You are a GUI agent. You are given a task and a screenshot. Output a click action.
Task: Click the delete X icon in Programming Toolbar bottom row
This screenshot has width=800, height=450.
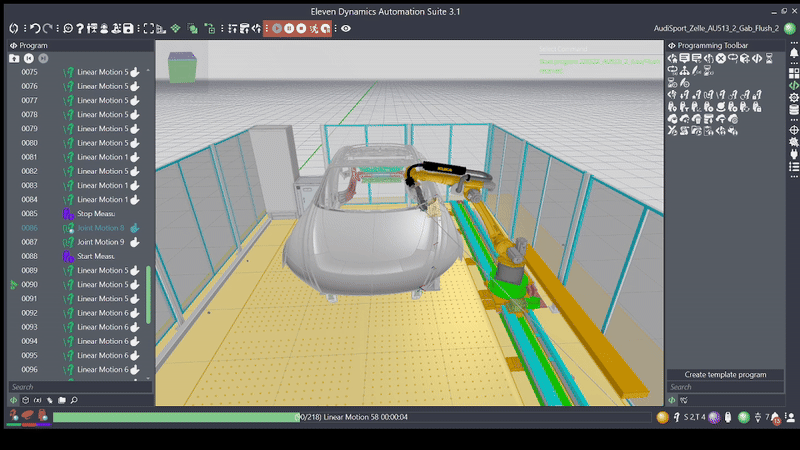(672, 131)
